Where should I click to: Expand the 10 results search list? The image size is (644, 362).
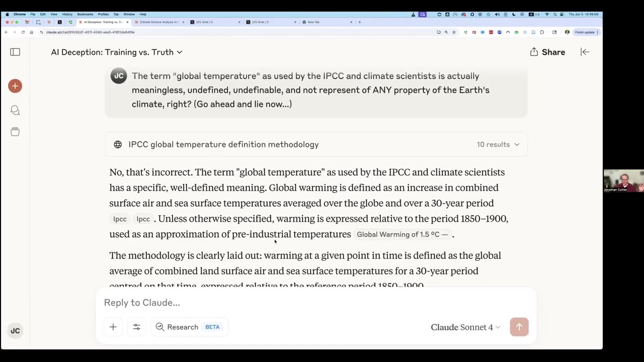[498, 144]
